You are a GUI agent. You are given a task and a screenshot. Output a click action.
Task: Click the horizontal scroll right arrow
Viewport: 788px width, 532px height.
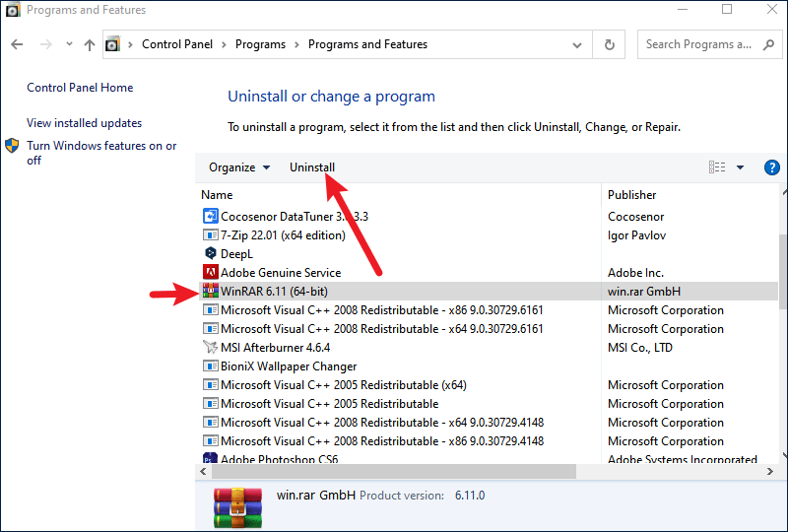coord(770,471)
